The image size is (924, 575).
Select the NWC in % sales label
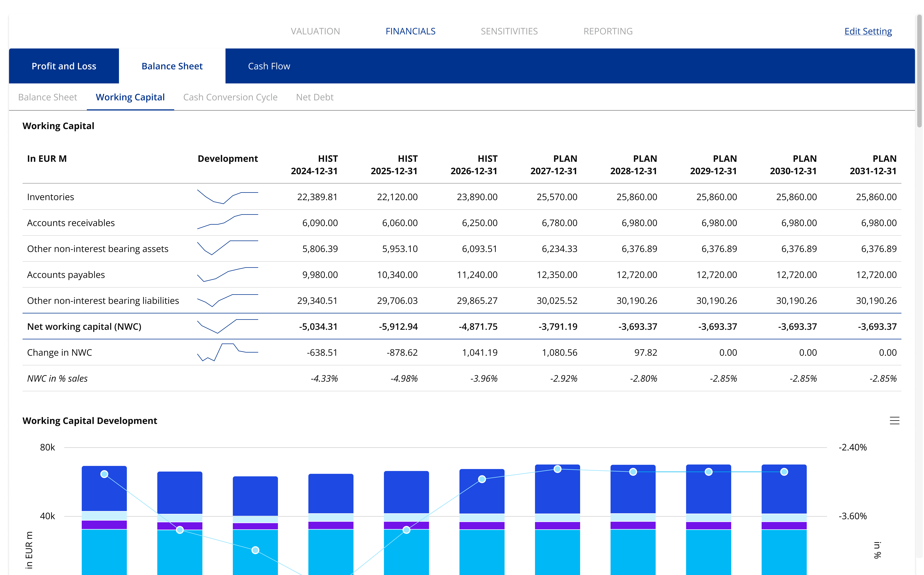point(57,378)
